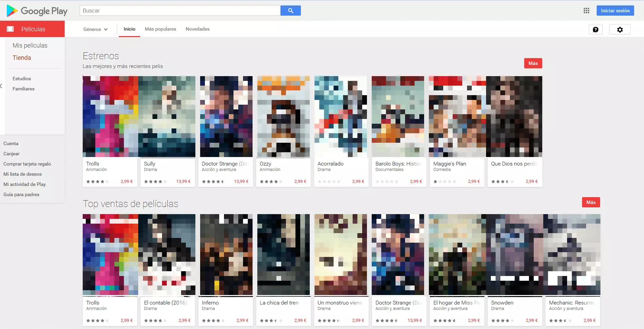Click star rating on Inferno card
Viewport: 644px width, 329px height.
click(x=213, y=321)
